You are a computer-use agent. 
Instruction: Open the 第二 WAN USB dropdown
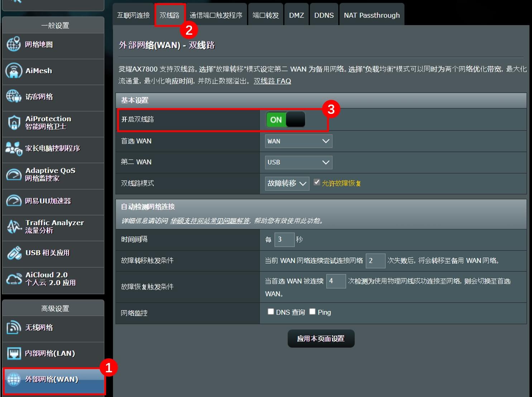(298, 162)
